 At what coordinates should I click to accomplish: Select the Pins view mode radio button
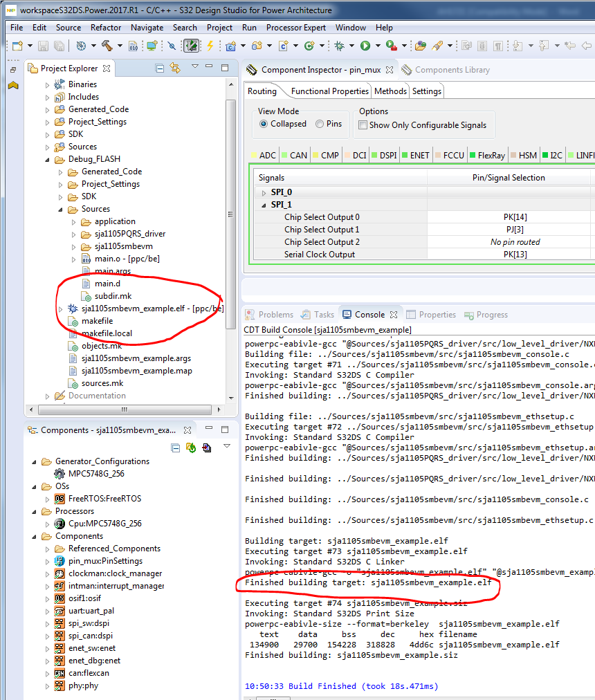[x=320, y=125]
